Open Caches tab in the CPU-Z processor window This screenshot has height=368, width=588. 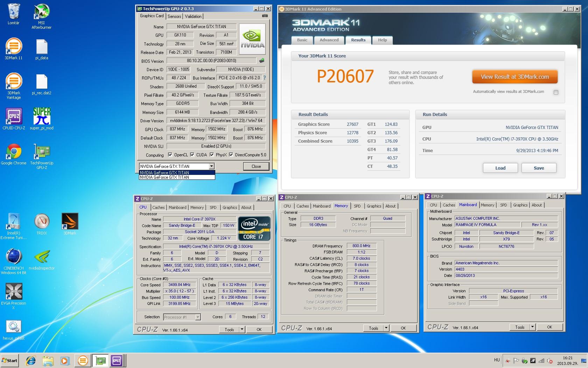[158, 207]
